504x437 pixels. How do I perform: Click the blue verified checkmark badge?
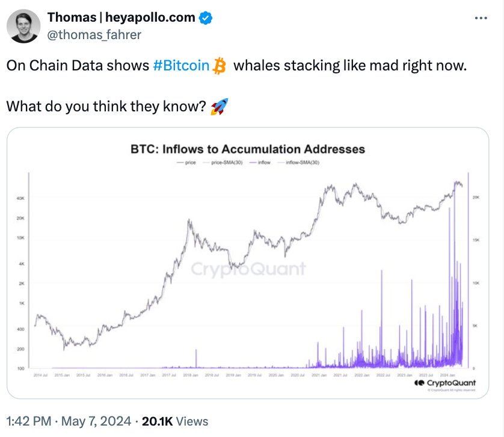[206, 17]
